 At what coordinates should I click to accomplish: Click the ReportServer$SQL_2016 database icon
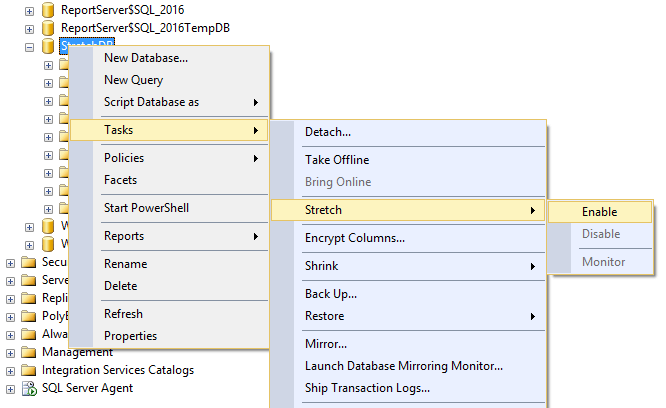coord(48,10)
